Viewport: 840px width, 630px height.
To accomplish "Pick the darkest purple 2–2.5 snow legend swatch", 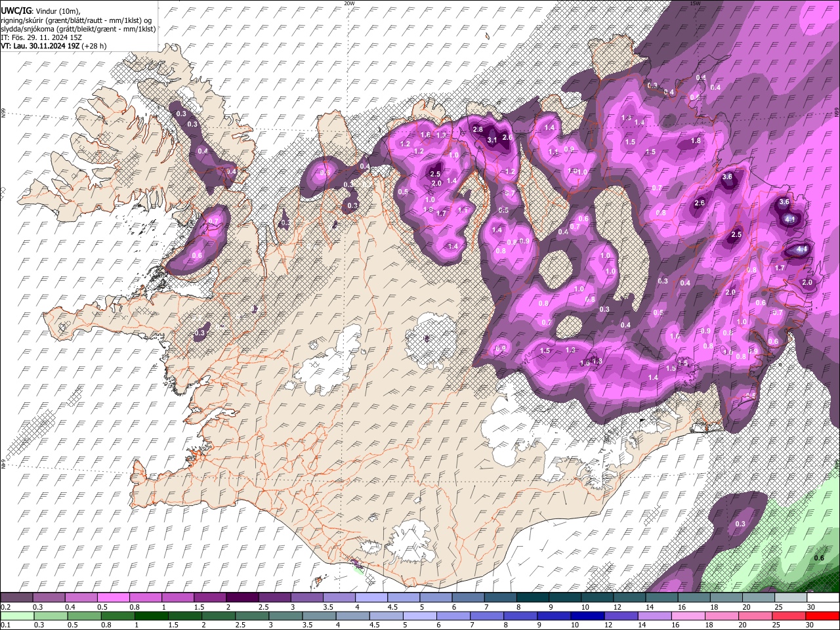I will (243, 598).
